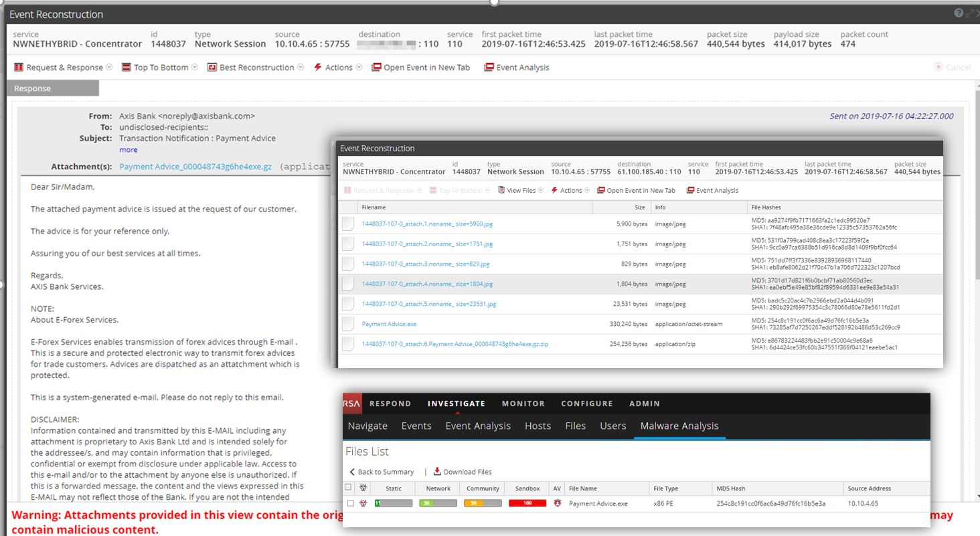This screenshot has height=536, width=980.
Task: Click the RSA logo in the navigation bar
Action: click(x=351, y=404)
